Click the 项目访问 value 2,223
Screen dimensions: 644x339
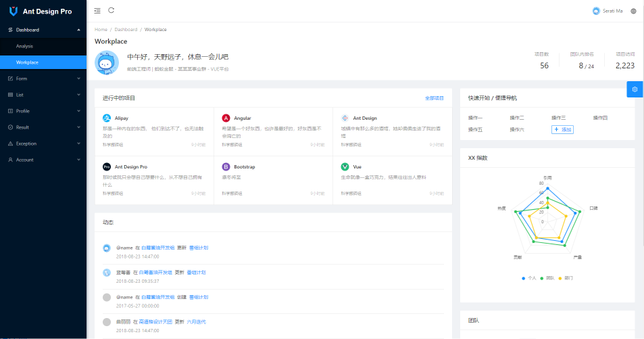[x=624, y=66]
